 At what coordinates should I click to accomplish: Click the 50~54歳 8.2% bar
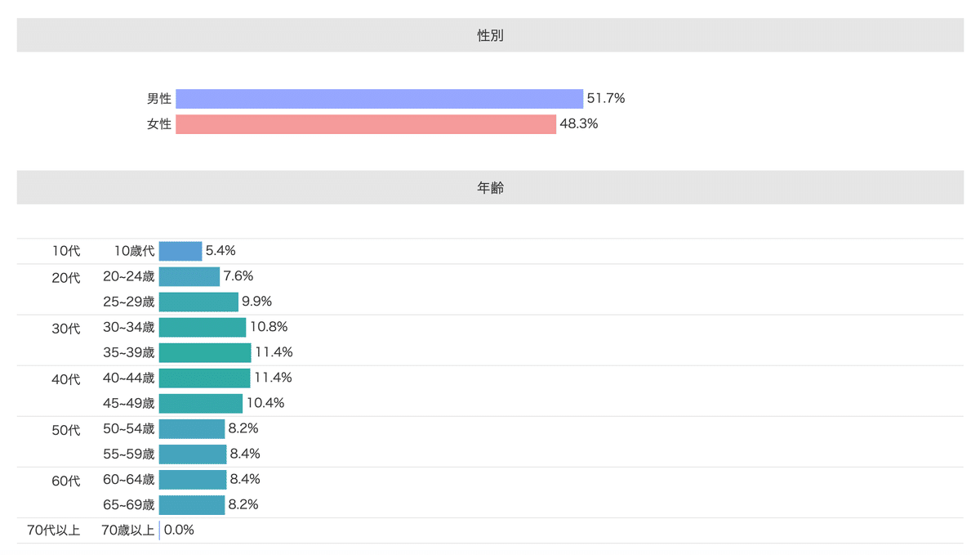pos(192,428)
